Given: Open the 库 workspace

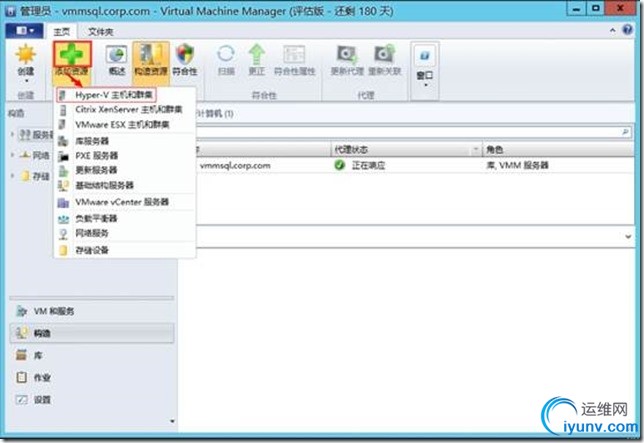Looking at the screenshot, I should click(x=92, y=355).
